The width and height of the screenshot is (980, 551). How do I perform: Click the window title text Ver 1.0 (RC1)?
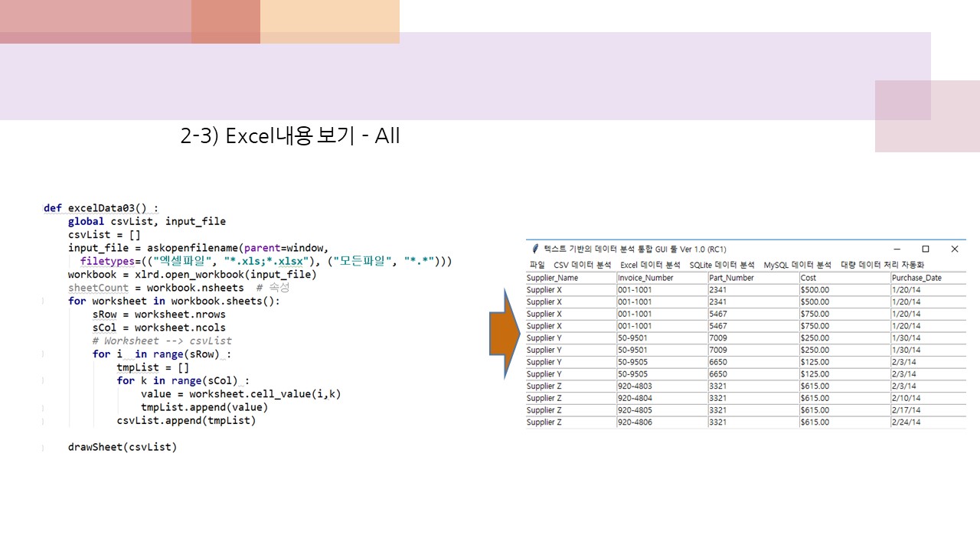point(704,249)
